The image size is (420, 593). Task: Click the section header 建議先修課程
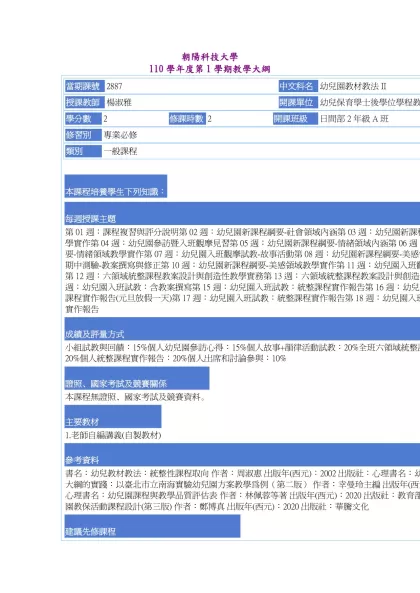point(152,526)
